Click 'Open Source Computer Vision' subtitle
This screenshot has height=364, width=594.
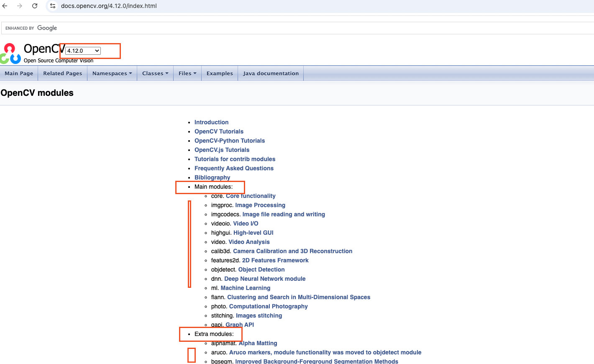click(59, 61)
